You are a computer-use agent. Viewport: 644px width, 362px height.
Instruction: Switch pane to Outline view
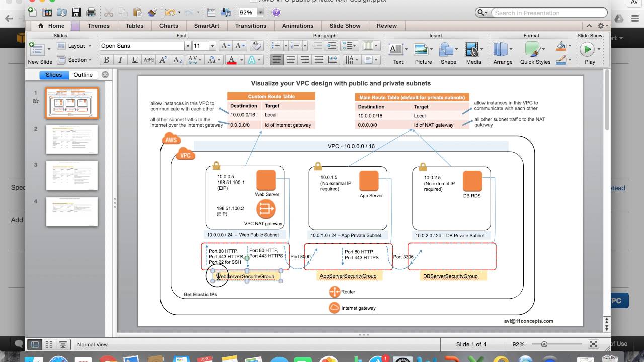click(x=83, y=75)
